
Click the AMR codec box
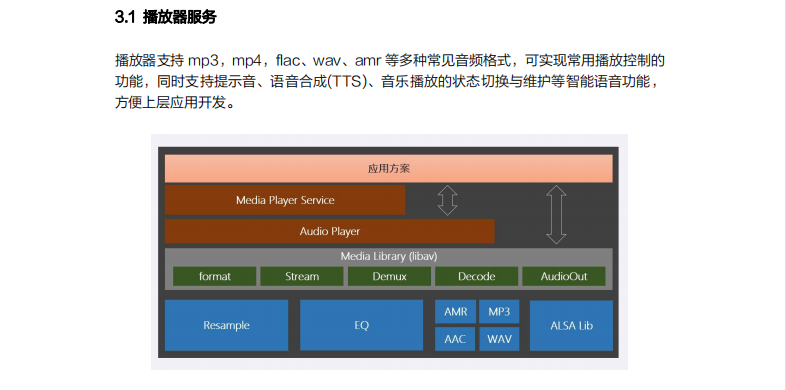click(455, 312)
